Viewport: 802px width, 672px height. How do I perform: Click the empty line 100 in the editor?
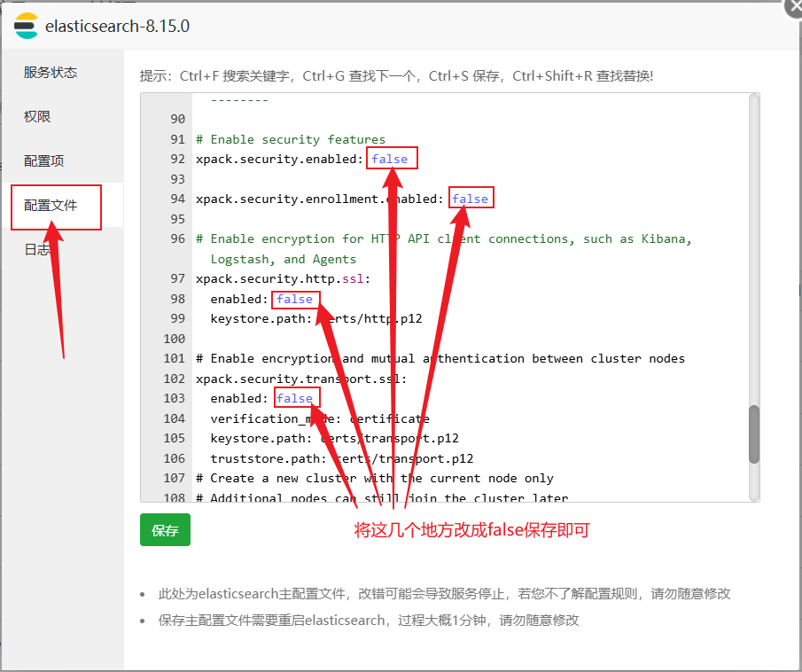pyautogui.click(x=471, y=339)
